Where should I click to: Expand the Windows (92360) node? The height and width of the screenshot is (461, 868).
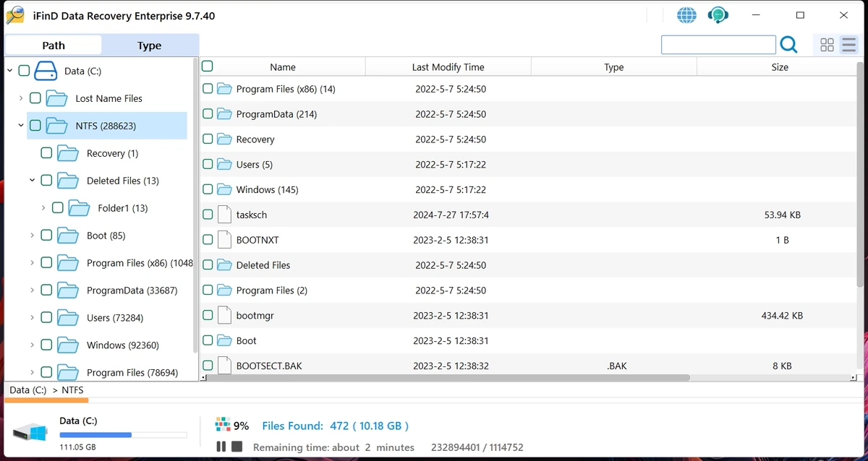pos(32,345)
